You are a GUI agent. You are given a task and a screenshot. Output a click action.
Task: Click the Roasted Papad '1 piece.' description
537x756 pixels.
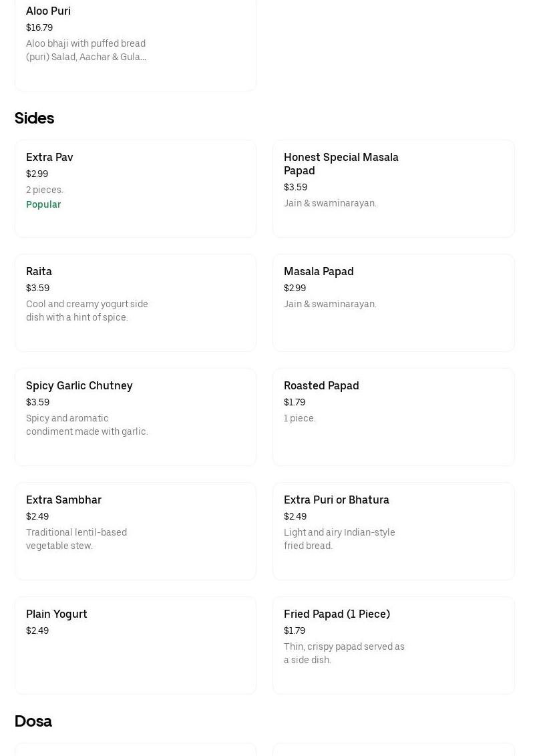pos(300,418)
